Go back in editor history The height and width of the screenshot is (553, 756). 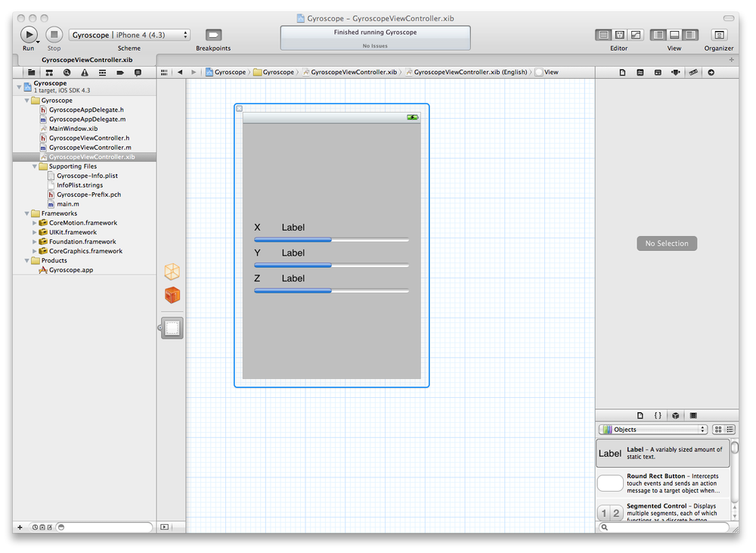[180, 73]
